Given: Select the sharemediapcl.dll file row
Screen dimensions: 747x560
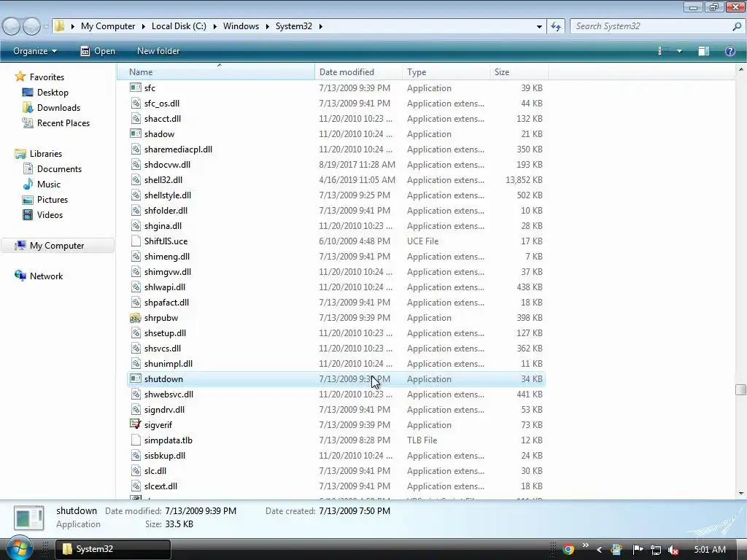Looking at the screenshot, I should coord(336,149).
